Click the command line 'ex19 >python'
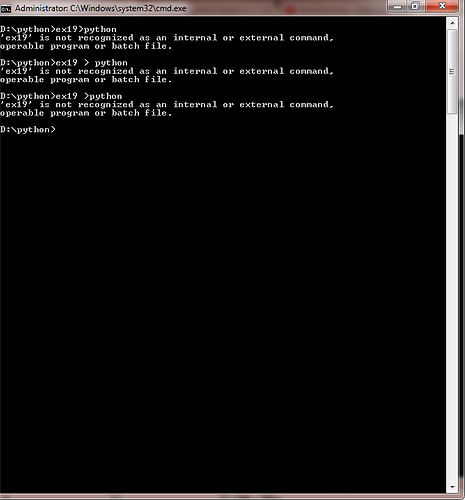The height and width of the screenshot is (500, 465). (x=61, y=96)
